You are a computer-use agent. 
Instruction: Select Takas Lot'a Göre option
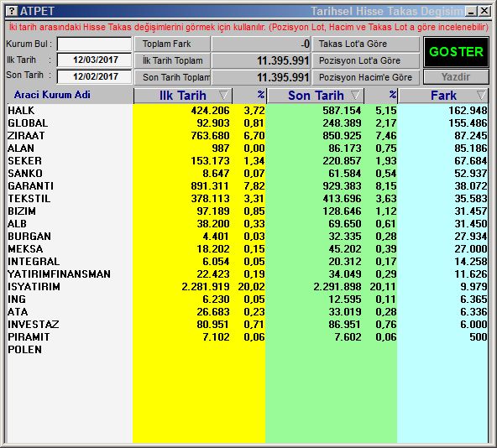click(366, 44)
